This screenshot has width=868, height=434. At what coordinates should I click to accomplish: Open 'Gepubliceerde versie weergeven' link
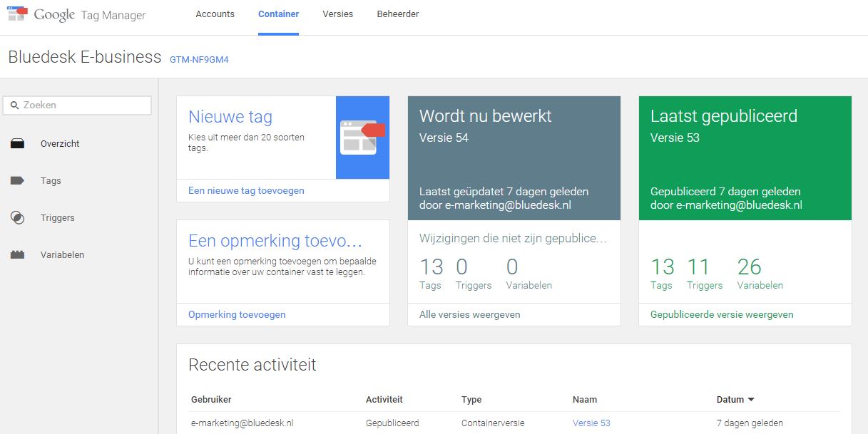[721, 314]
